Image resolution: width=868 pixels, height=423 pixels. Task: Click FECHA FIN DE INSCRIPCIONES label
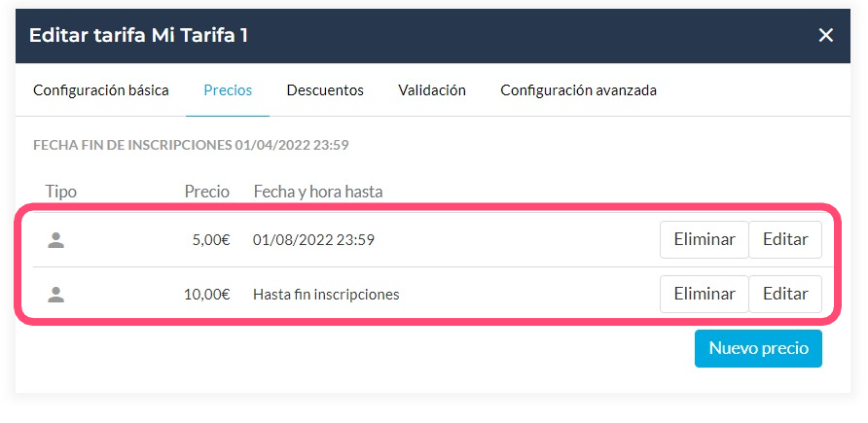[x=191, y=146]
